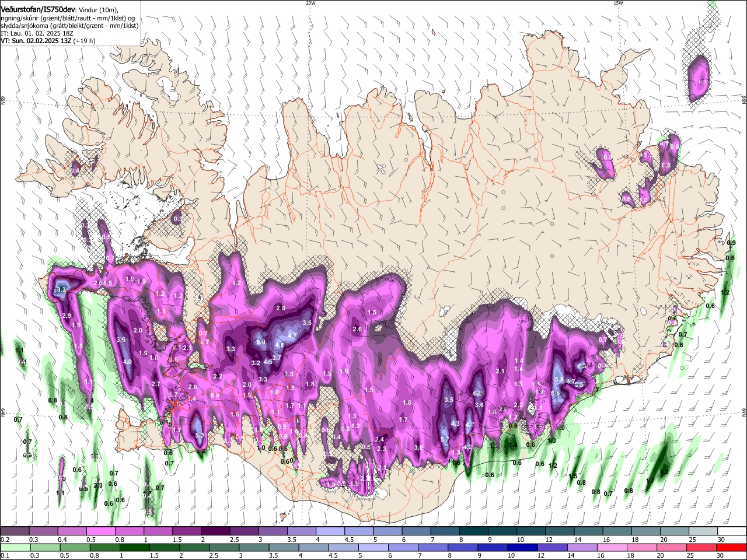Image resolution: width=747 pixels, height=560 pixels.
Task: Select the darkest green 1 swatch in lower legend
Action: point(135,547)
